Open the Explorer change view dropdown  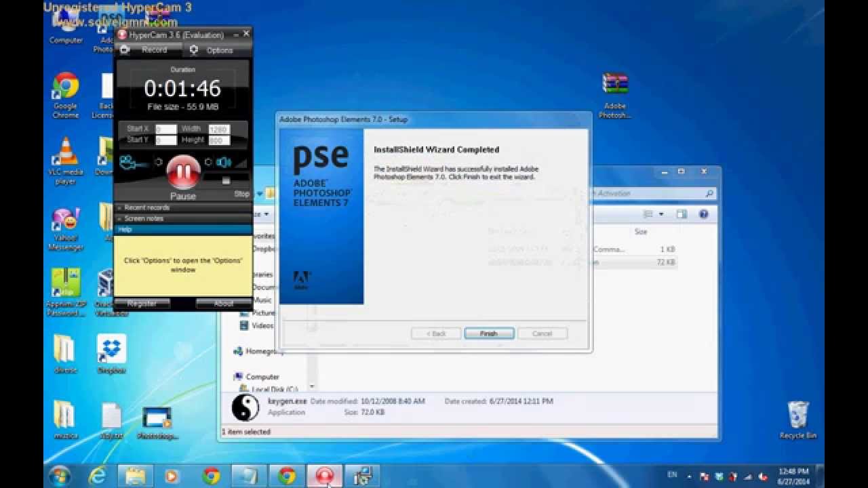(662, 214)
